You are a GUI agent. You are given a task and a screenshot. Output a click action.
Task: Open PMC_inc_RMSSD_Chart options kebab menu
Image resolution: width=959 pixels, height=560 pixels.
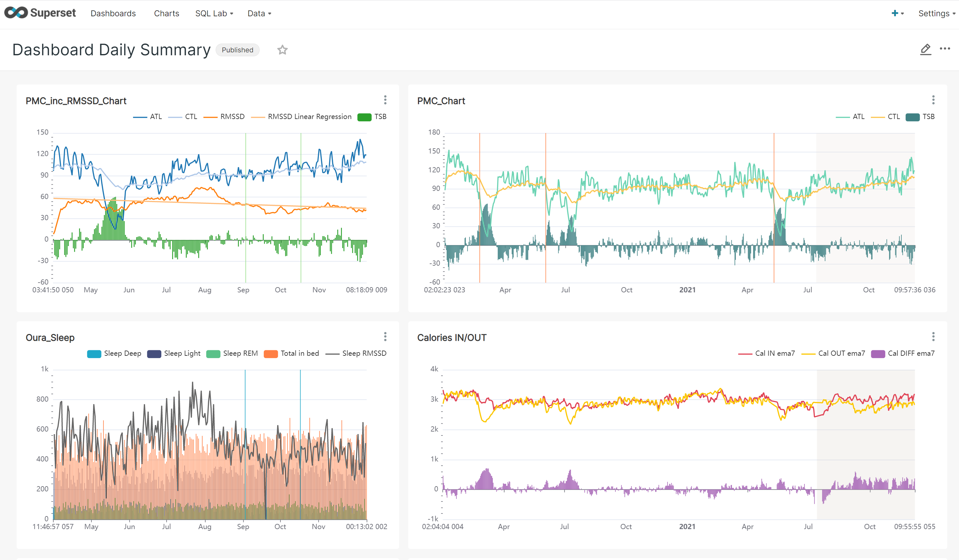(385, 100)
